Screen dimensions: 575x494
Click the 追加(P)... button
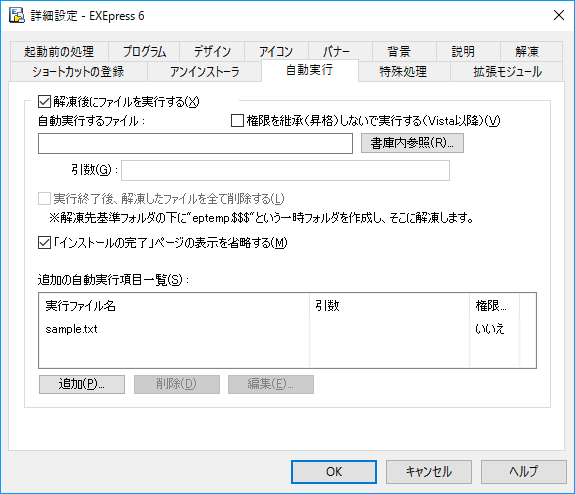pyautogui.click(x=82, y=384)
